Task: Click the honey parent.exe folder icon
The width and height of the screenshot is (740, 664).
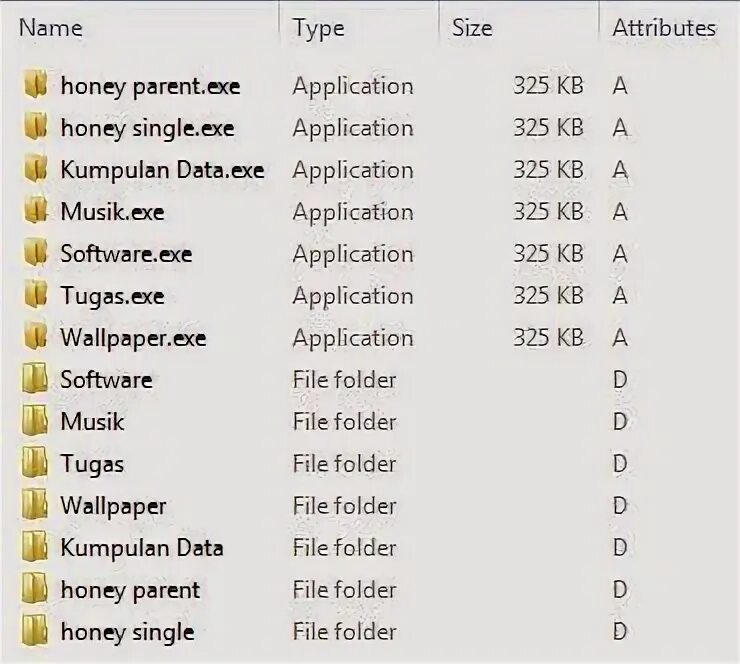Action: [36, 84]
